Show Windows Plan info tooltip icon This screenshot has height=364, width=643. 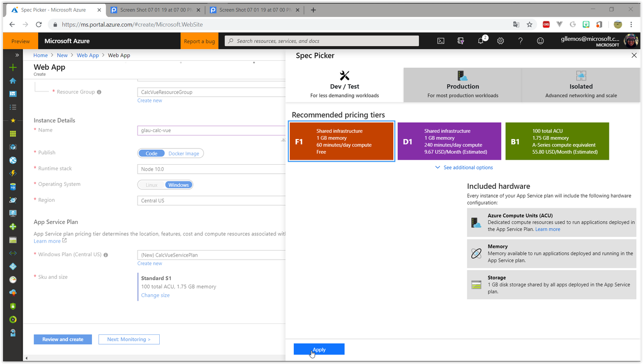[x=106, y=255]
